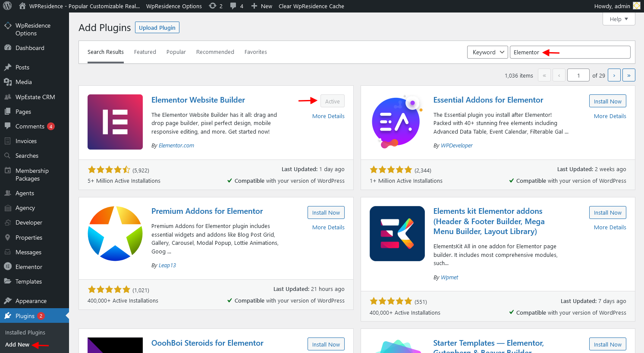This screenshot has width=644, height=353.
Task: Open More Details for Elementor Website Builder
Action: point(328,116)
